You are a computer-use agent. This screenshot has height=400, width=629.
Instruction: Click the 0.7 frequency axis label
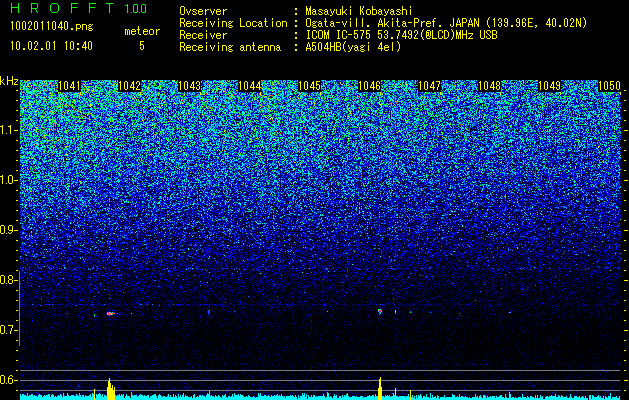click(9, 330)
